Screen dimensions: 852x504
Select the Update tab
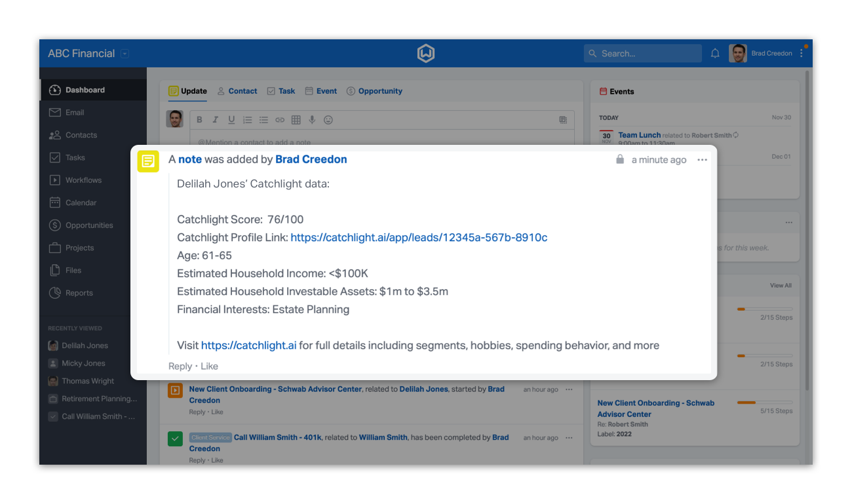(187, 91)
